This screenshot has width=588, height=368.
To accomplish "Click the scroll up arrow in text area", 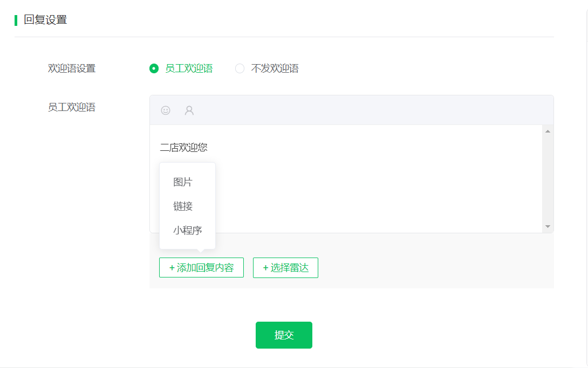I will 548,131.
